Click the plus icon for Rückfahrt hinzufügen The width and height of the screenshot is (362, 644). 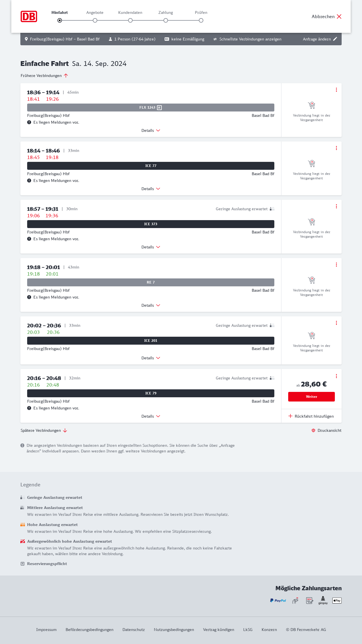pyautogui.click(x=290, y=416)
